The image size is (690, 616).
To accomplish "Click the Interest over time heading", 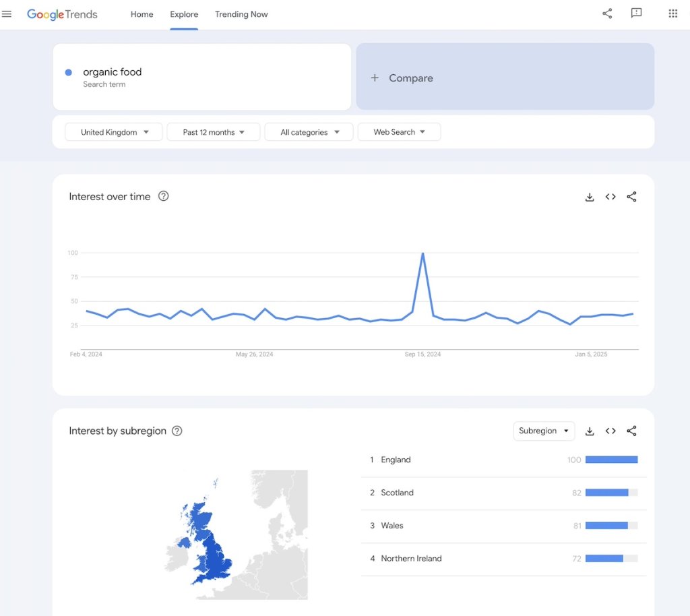I will 110,197.
